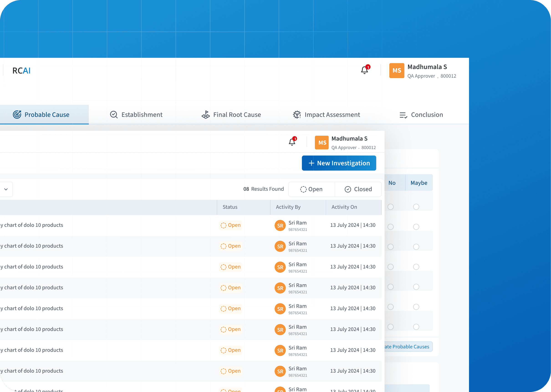Select Maybe radio button in first row
Image resolution: width=551 pixels, height=392 pixels.
tap(416, 207)
